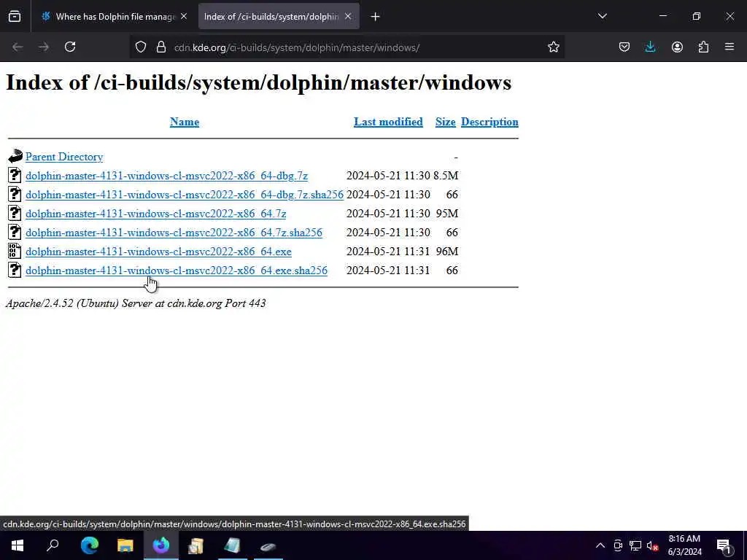This screenshot has width=747, height=560.
Task: Open clock showing 8:16 AM 6/3/2024
Action: tap(684, 545)
